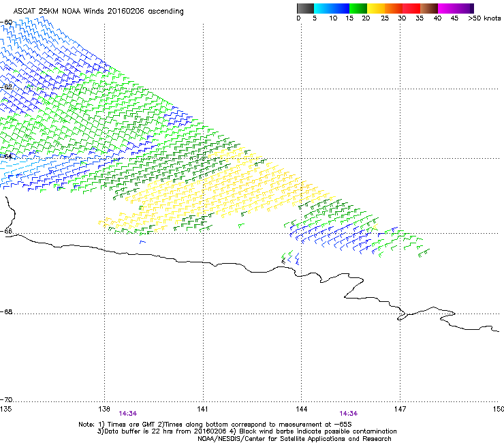The image size is (504, 443).
Task: Click the latitude label -68
Action: (6, 312)
